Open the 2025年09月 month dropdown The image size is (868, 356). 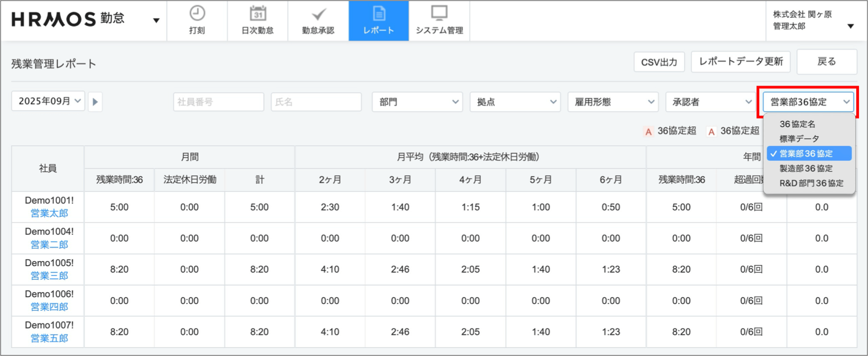coord(48,102)
